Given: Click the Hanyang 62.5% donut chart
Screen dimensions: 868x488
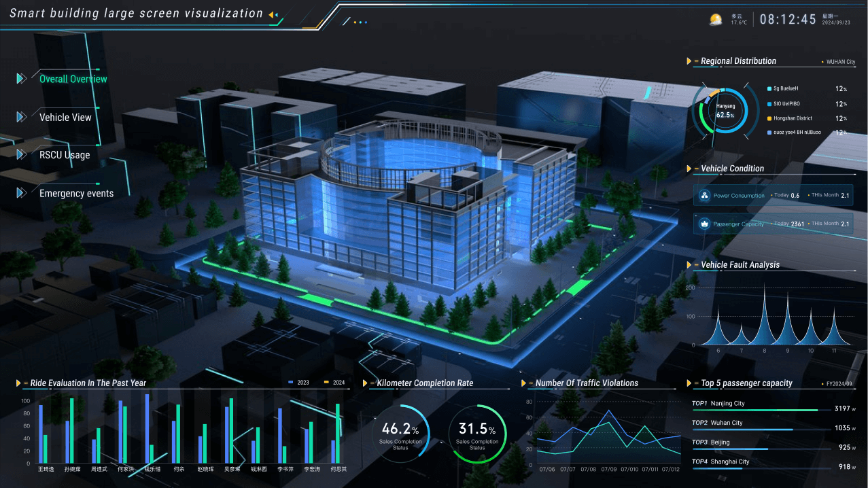Looking at the screenshot, I should pyautogui.click(x=725, y=111).
